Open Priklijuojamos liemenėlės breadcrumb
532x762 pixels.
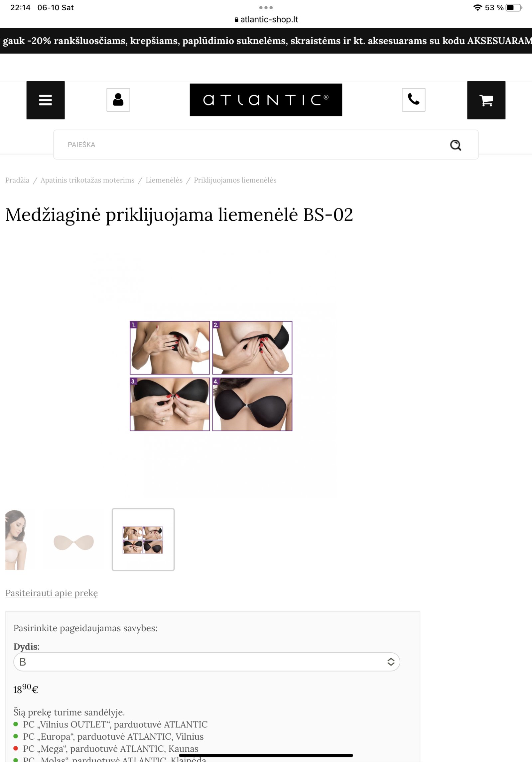click(x=235, y=180)
